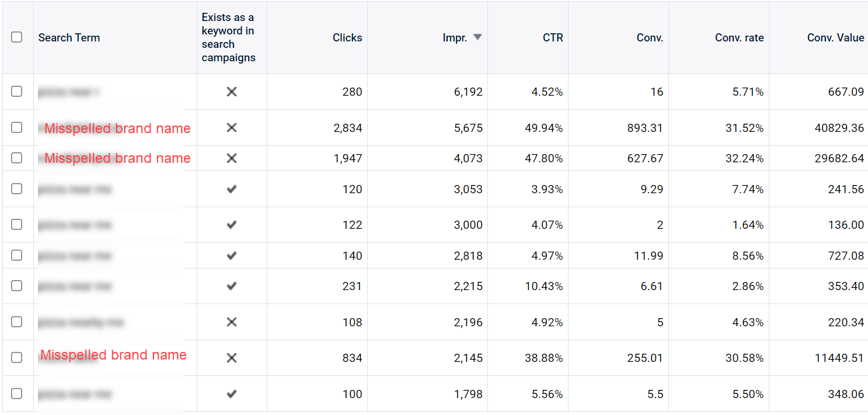Click the checkmark icon in the 2,215 impressions row
This screenshot has width=868, height=415.
coord(232,286)
